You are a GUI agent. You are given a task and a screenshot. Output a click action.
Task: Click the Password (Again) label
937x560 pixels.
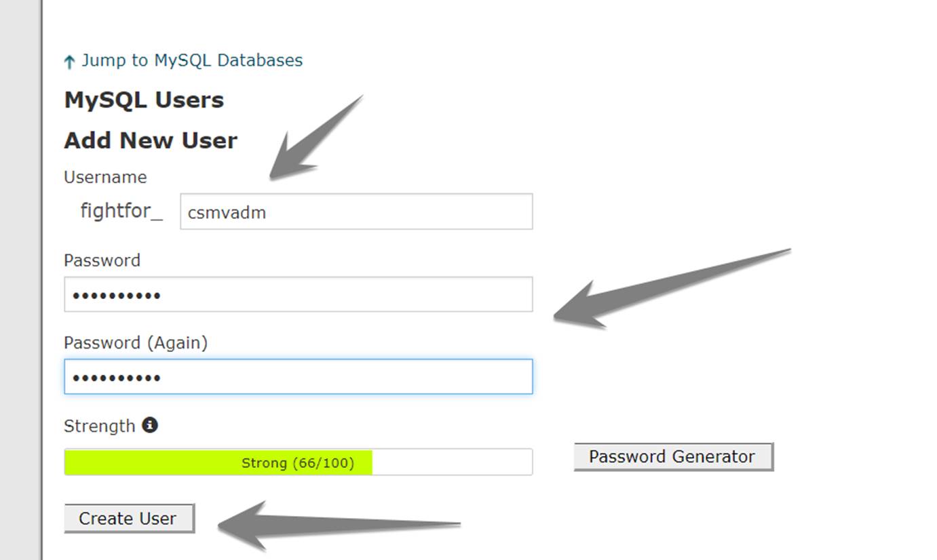(136, 343)
